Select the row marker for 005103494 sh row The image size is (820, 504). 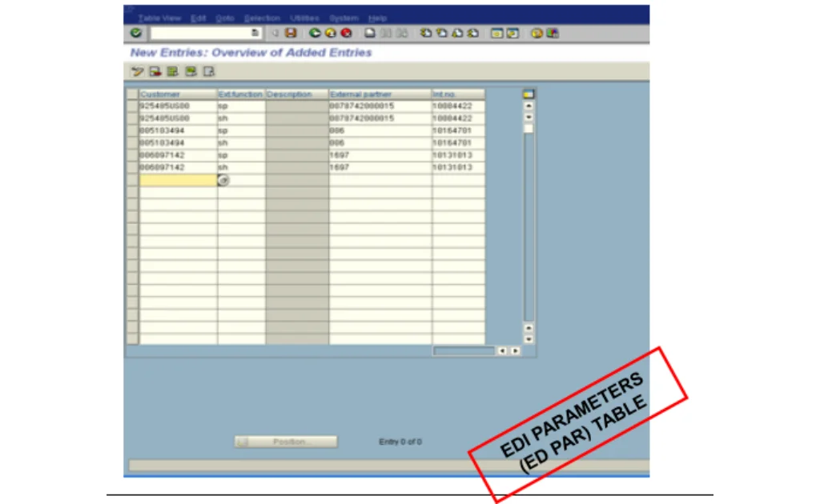tap(133, 143)
